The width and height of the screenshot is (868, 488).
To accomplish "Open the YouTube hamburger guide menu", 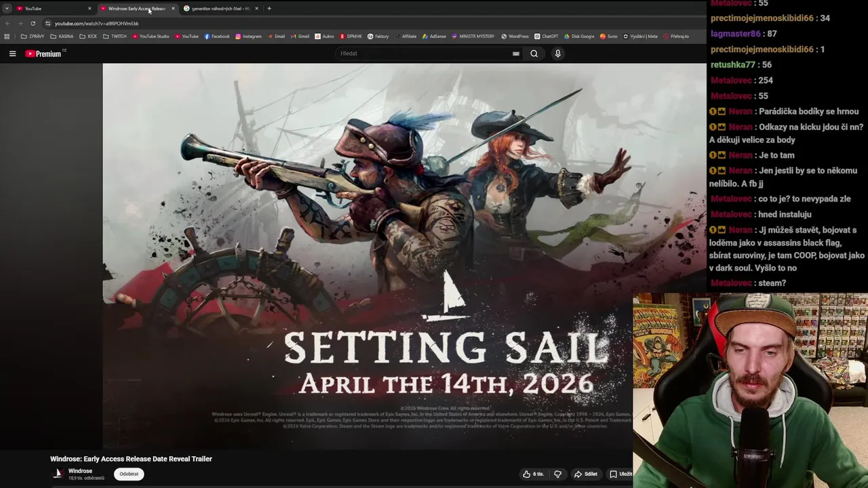I will [x=12, y=54].
